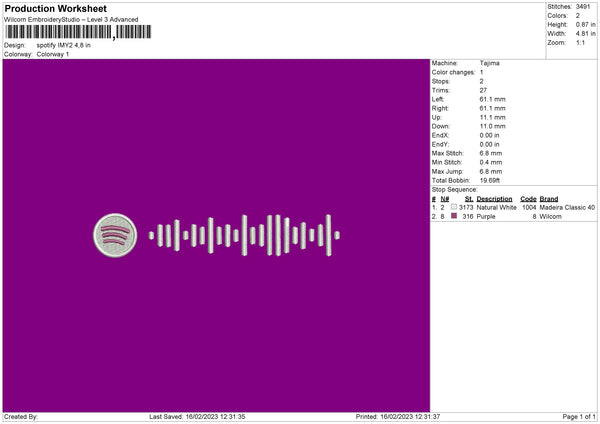Click the thread code 1004
This screenshot has height=424, width=600.
pos(529,208)
